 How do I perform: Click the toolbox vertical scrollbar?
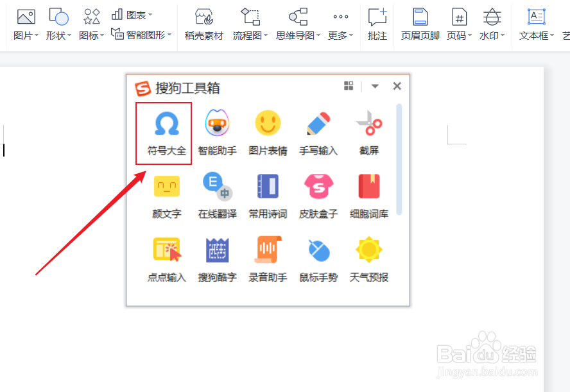pyautogui.click(x=399, y=159)
